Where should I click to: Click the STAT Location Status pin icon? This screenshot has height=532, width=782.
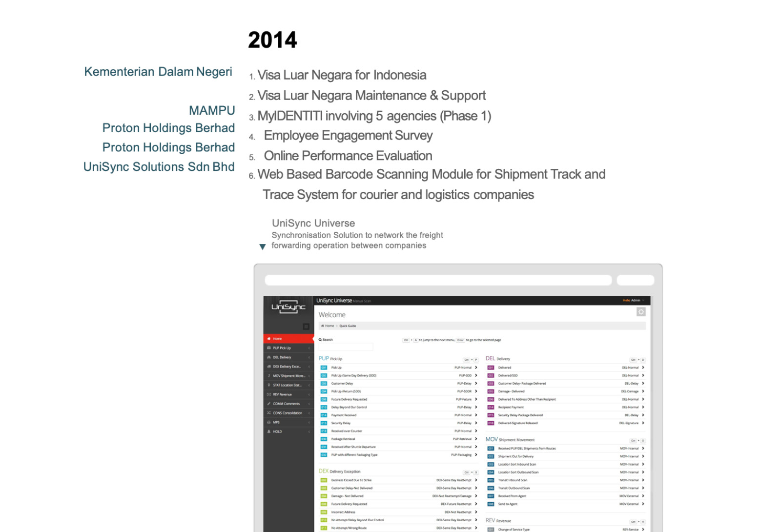coord(269,385)
